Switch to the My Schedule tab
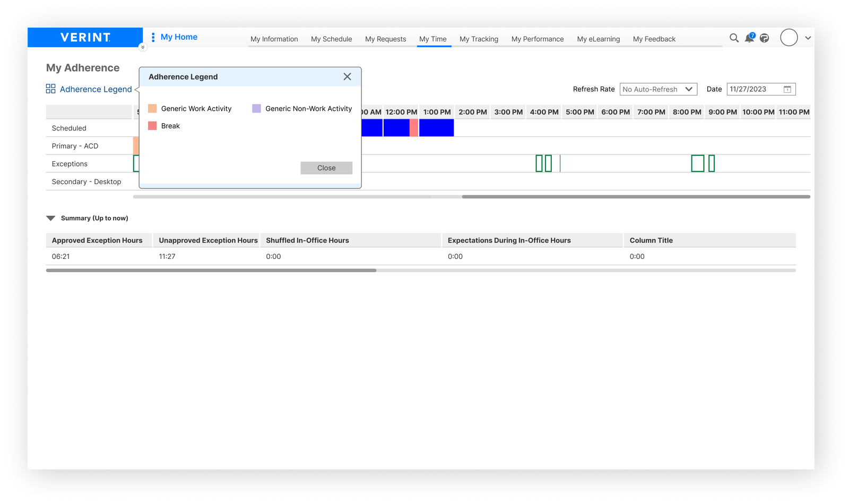 (x=331, y=39)
